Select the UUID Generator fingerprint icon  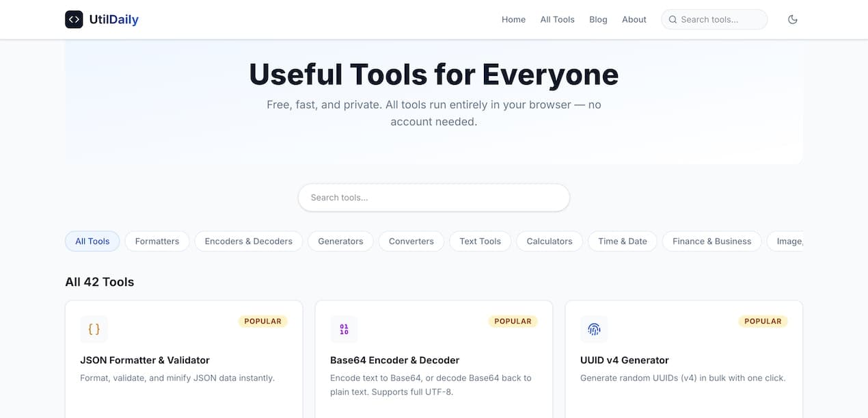tap(594, 329)
